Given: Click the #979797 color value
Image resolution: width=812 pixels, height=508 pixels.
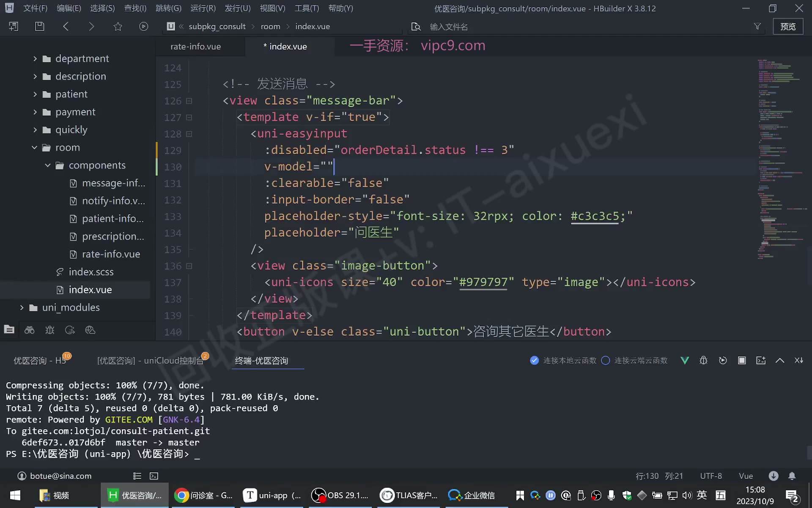Looking at the screenshot, I should (483, 282).
